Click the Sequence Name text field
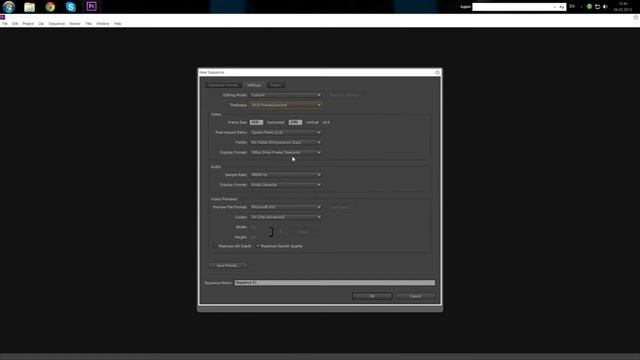The image size is (640, 360). click(335, 282)
